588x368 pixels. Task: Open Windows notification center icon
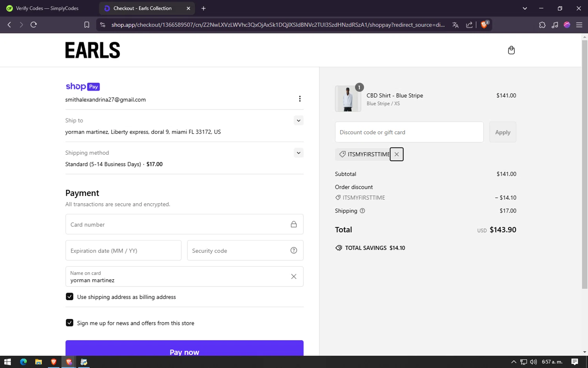point(575,362)
